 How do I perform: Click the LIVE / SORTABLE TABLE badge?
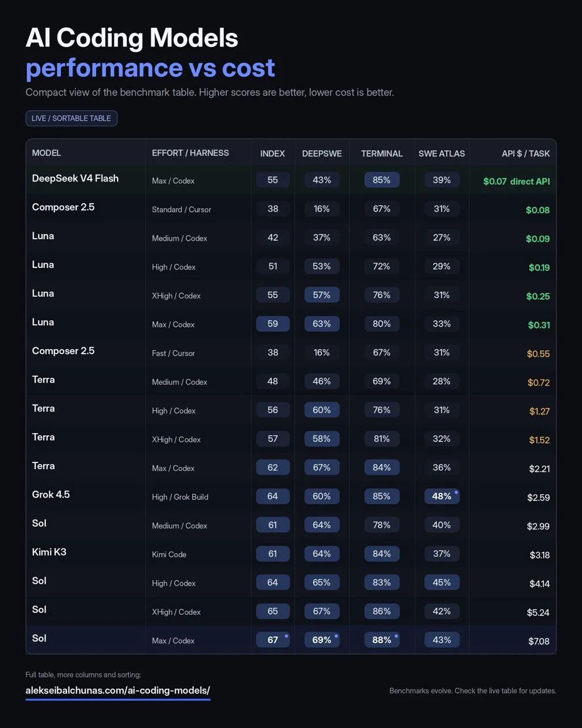point(71,118)
